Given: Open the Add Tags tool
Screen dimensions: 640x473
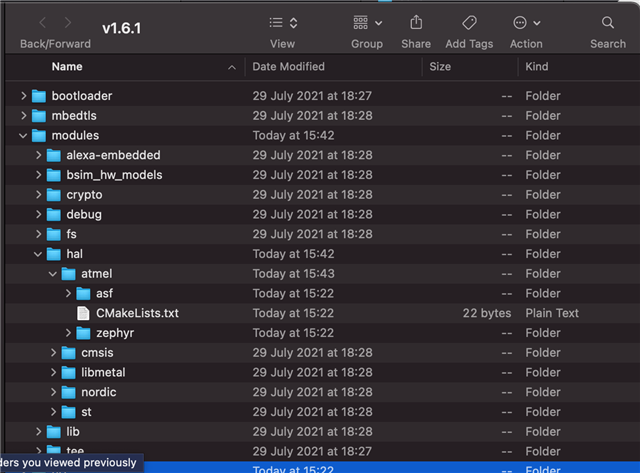Looking at the screenshot, I should coord(469,23).
